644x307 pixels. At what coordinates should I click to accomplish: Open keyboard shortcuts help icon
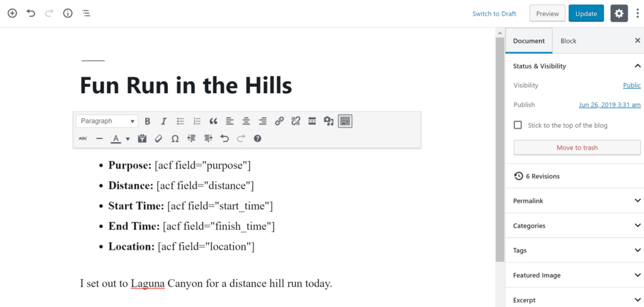click(257, 138)
